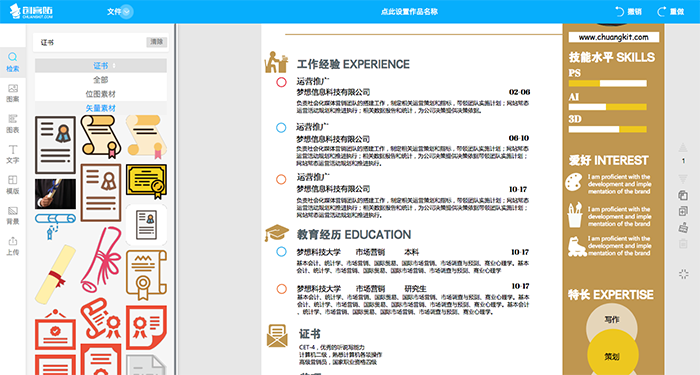Insert the blue rolled scroll with pen
This screenshot has width=700, height=375.
[55, 226]
